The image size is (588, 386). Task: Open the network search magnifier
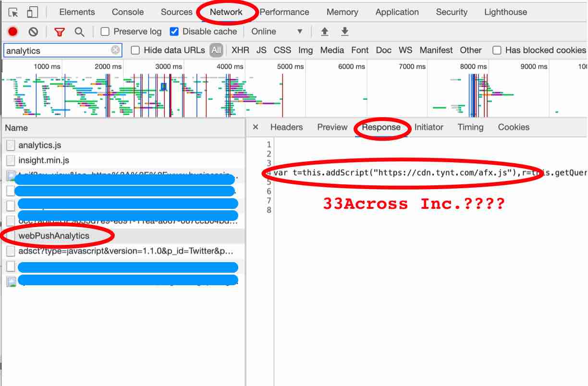pos(79,32)
